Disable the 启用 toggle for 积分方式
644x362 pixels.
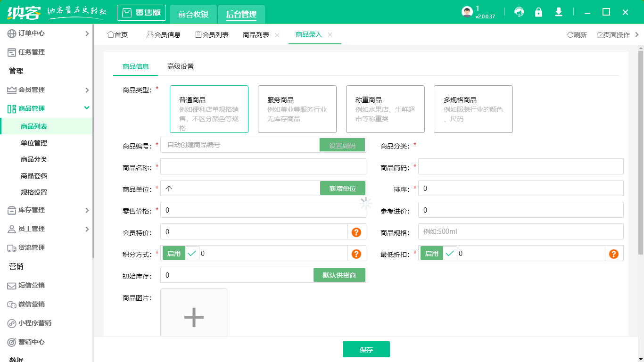(174, 253)
